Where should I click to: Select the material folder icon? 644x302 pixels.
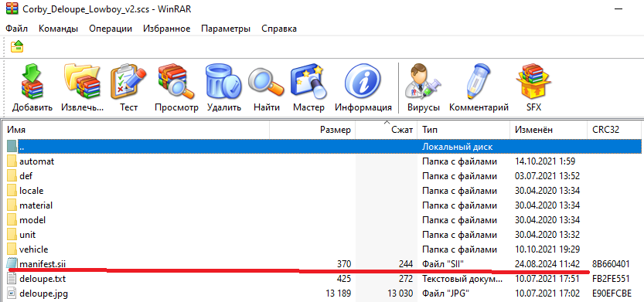click(12, 205)
